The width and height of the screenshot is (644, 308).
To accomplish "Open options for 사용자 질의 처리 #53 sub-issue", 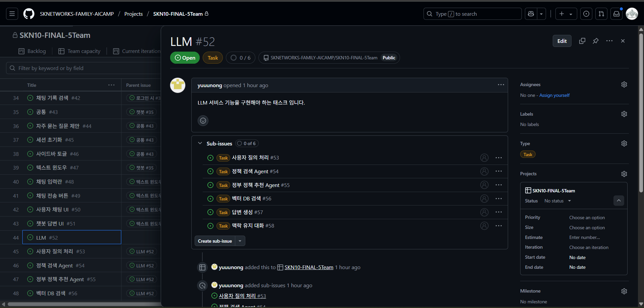I will click(499, 158).
